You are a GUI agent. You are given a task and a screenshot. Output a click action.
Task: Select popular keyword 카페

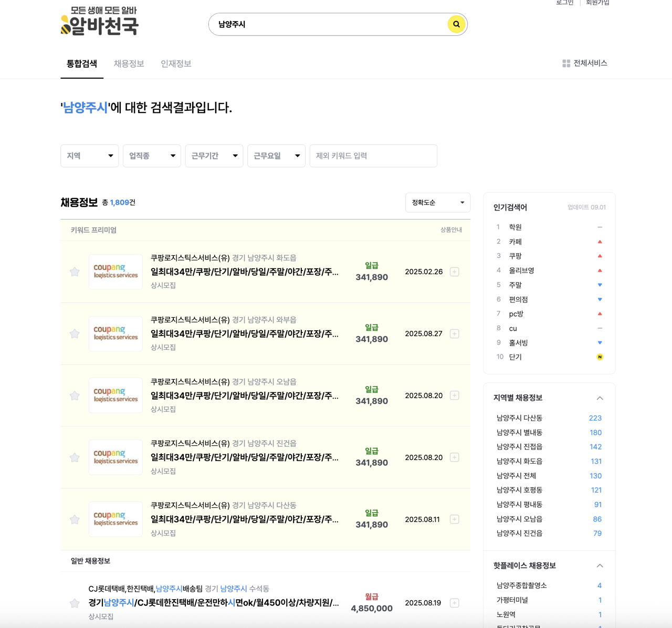point(515,242)
